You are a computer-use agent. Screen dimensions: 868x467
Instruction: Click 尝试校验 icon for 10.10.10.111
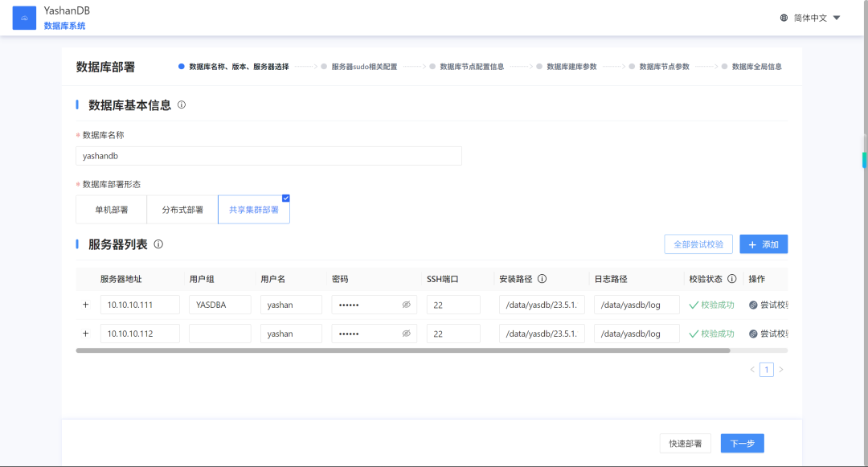point(753,305)
